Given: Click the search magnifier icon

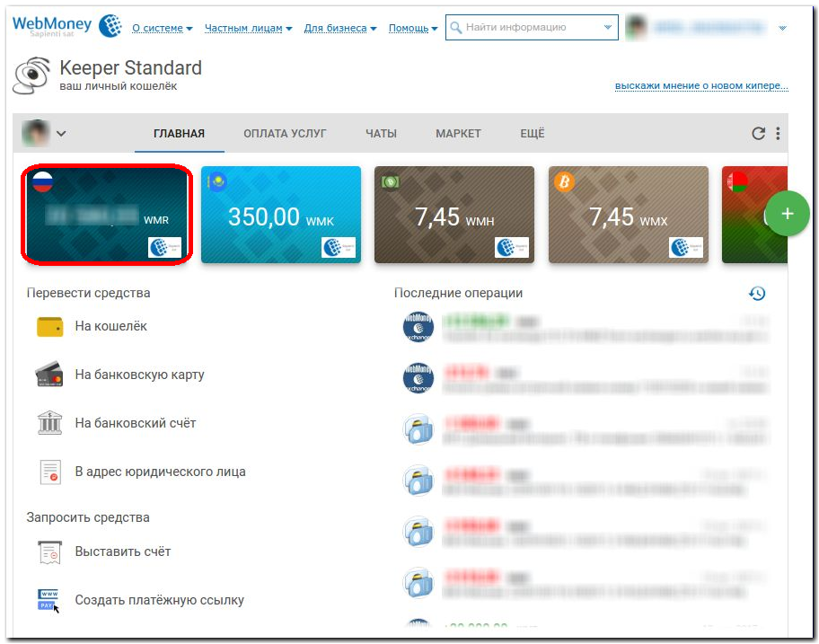Looking at the screenshot, I should 456,27.
